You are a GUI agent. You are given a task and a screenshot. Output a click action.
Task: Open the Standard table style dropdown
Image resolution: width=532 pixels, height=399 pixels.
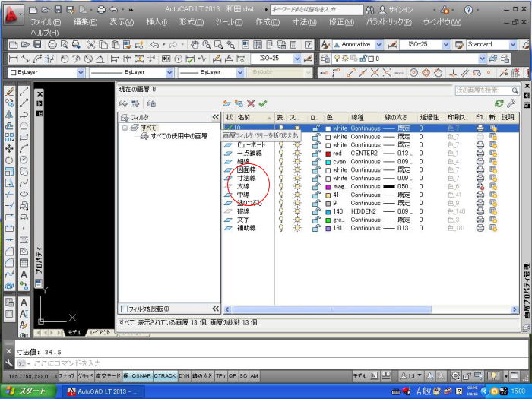click(513, 44)
